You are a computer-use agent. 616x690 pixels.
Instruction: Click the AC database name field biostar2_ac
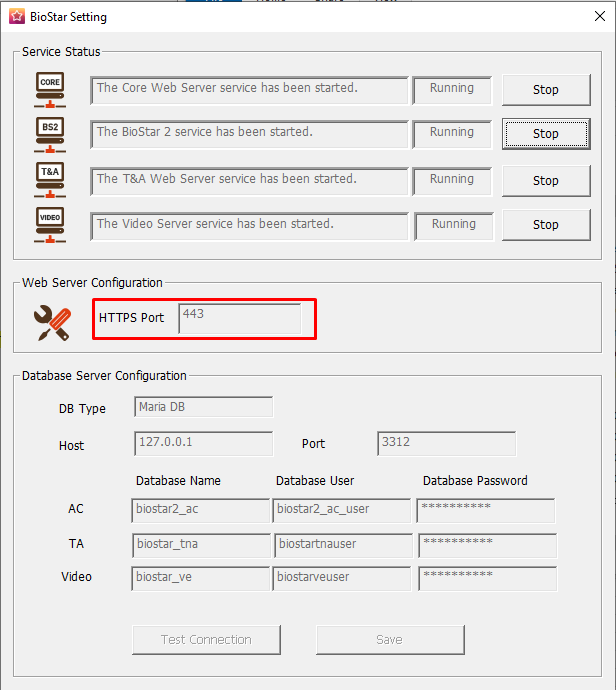tap(200, 510)
